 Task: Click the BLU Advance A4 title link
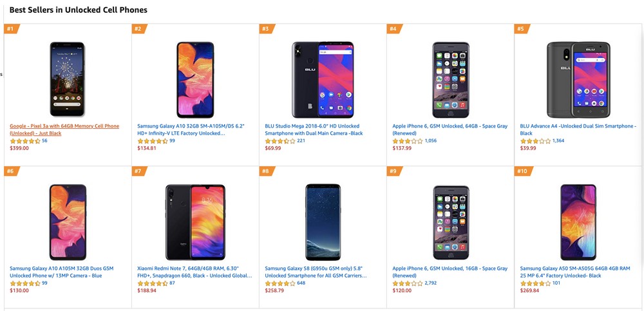coord(577,129)
